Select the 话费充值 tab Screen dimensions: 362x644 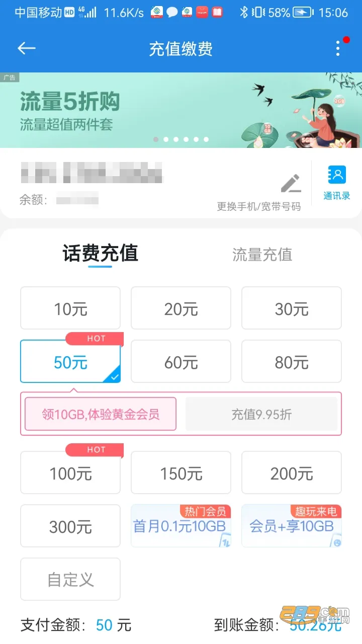click(100, 254)
